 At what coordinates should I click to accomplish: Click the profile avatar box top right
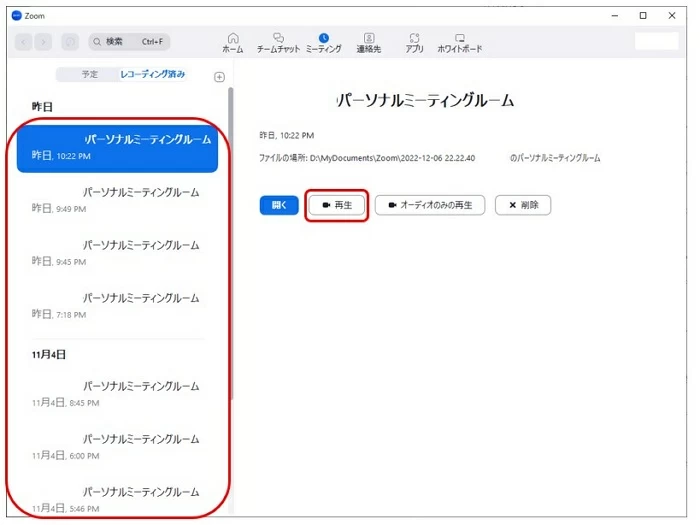(x=656, y=41)
